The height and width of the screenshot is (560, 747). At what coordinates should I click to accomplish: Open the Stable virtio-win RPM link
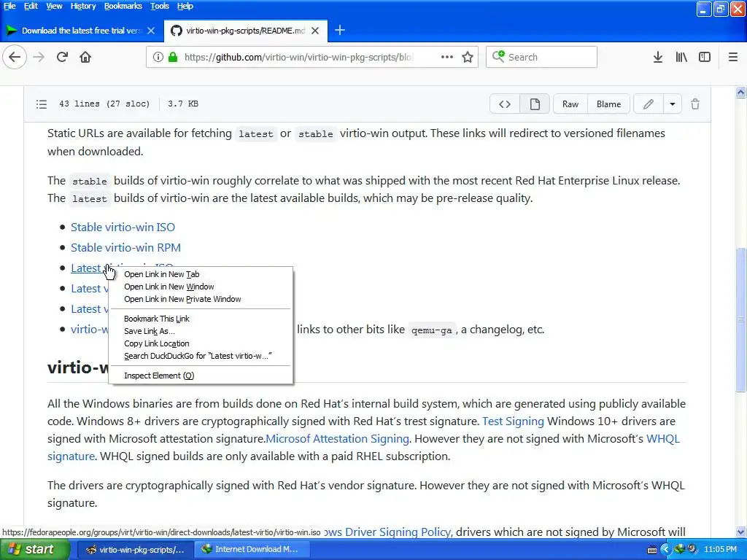pyautogui.click(x=125, y=248)
